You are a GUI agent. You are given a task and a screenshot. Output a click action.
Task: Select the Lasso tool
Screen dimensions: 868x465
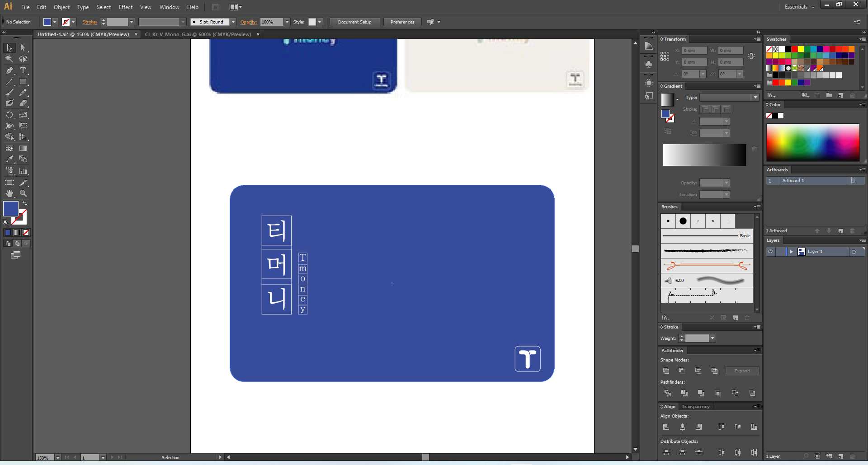[x=23, y=59]
